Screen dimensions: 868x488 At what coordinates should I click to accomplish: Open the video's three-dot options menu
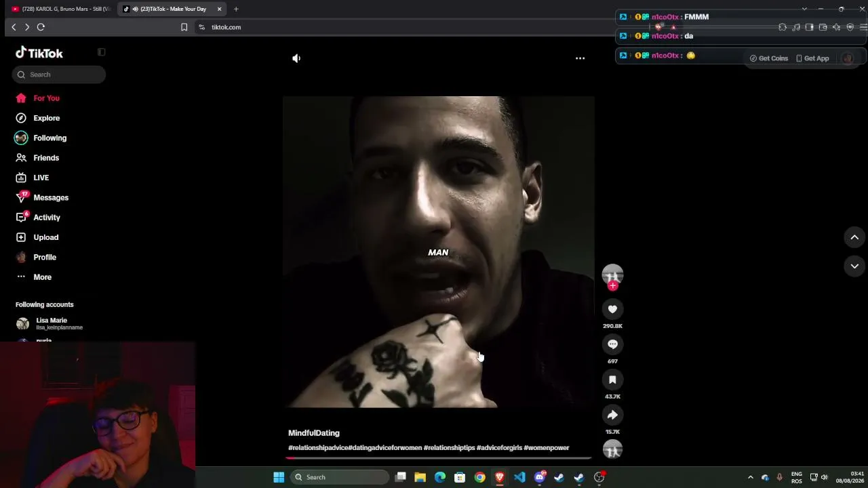[580, 58]
